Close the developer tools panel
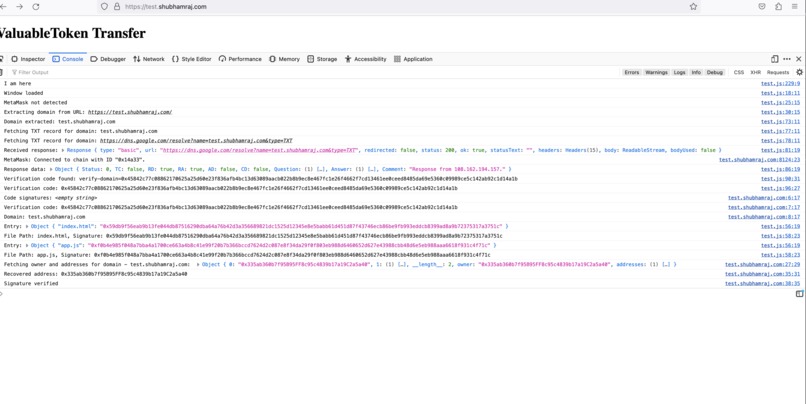Screen dimensions: 806x404 (x=799, y=59)
